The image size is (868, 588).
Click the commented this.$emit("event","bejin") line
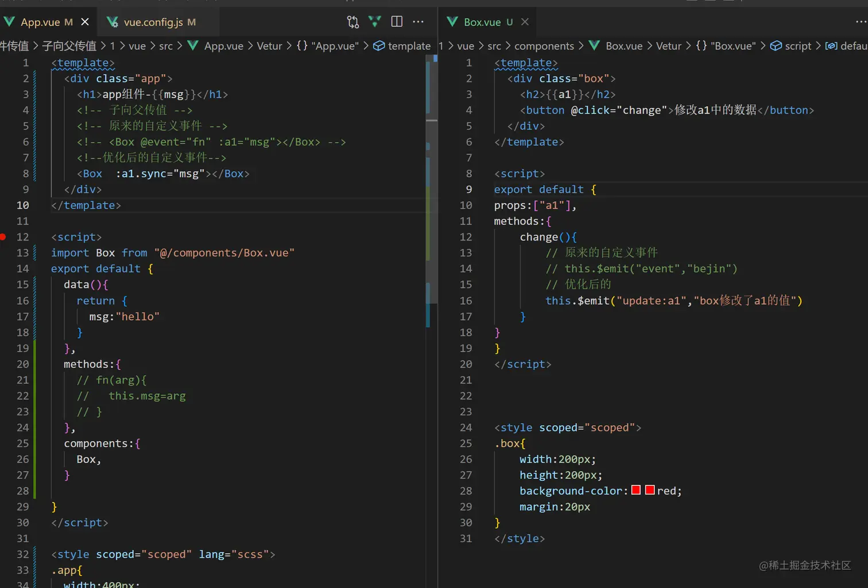(x=641, y=268)
